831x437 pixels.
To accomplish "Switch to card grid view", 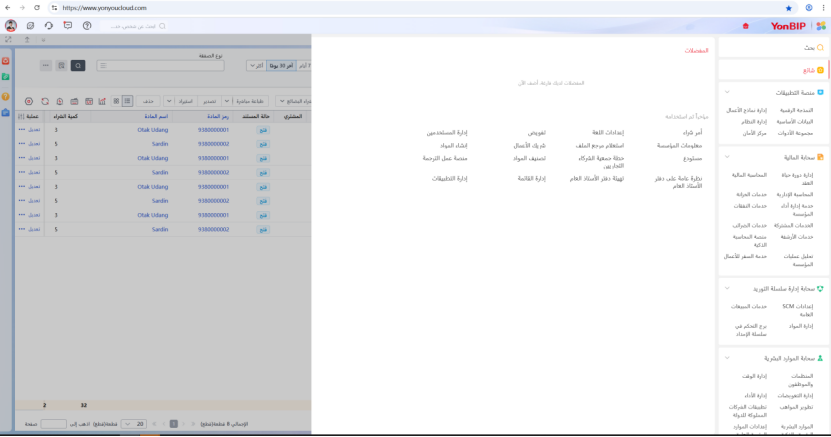I will [x=116, y=101].
